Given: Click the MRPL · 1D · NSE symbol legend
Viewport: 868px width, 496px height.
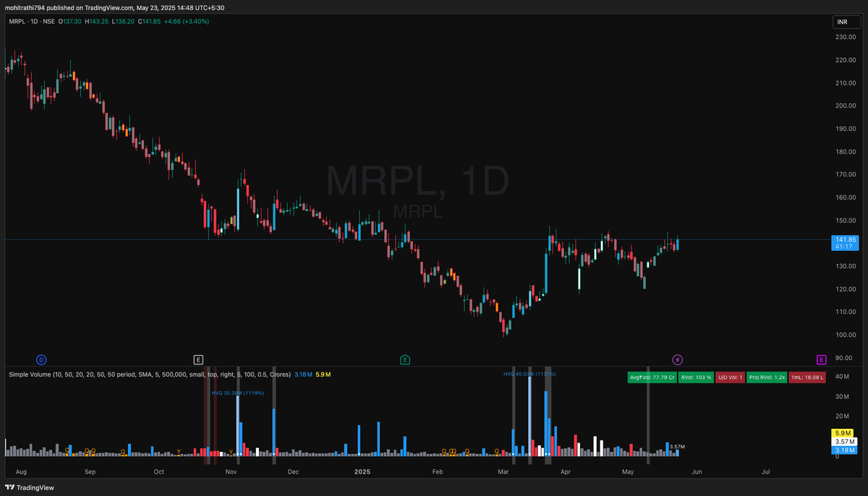Looking at the screenshot, I should (33, 22).
